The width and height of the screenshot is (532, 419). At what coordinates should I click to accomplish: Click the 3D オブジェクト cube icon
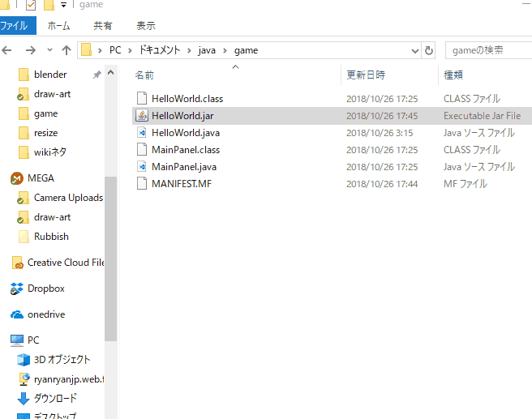tap(24, 360)
